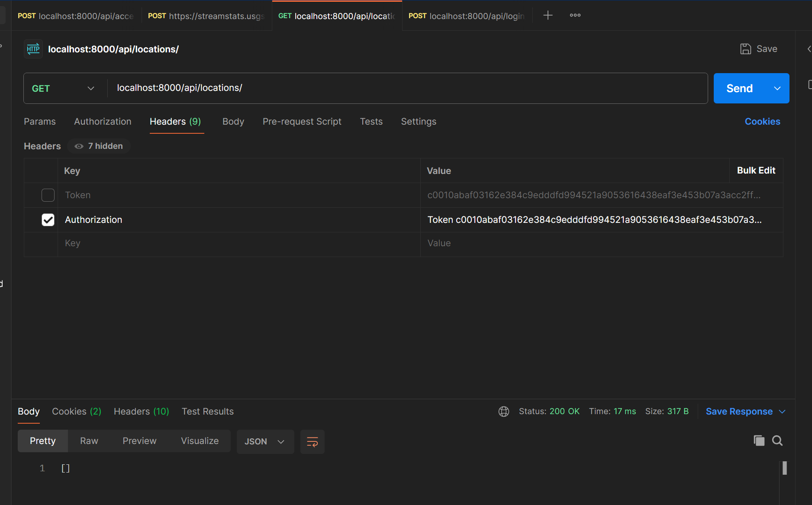The height and width of the screenshot is (505, 812).
Task: Open the GET method dropdown
Action: point(63,88)
